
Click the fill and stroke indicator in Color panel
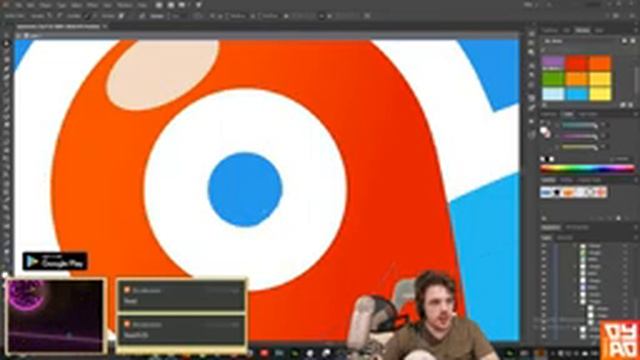[545, 132]
